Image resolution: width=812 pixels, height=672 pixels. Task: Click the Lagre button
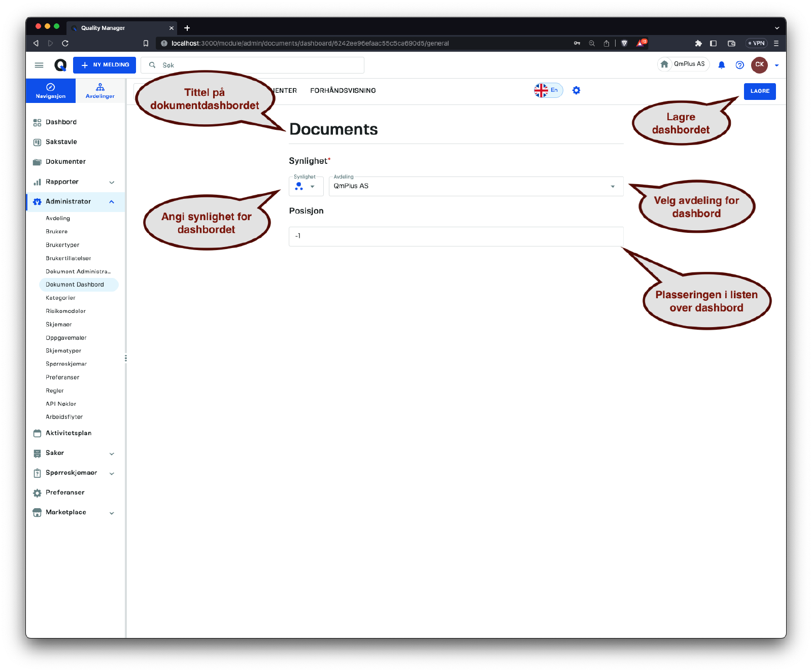click(x=759, y=91)
